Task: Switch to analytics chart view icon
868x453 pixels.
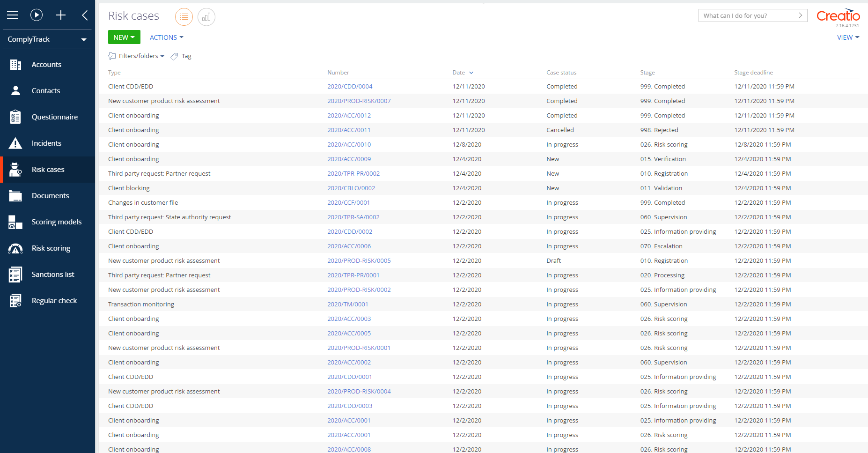Action: coord(206,17)
